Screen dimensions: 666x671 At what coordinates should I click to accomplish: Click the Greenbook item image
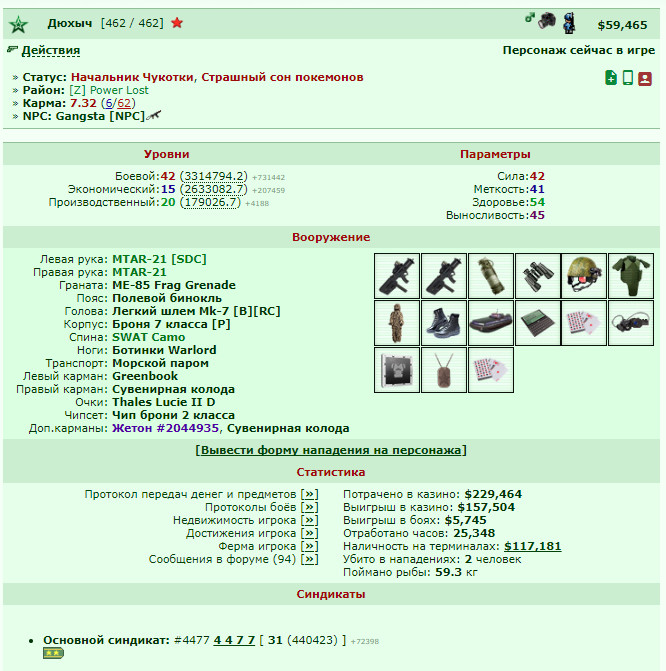(x=538, y=323)
